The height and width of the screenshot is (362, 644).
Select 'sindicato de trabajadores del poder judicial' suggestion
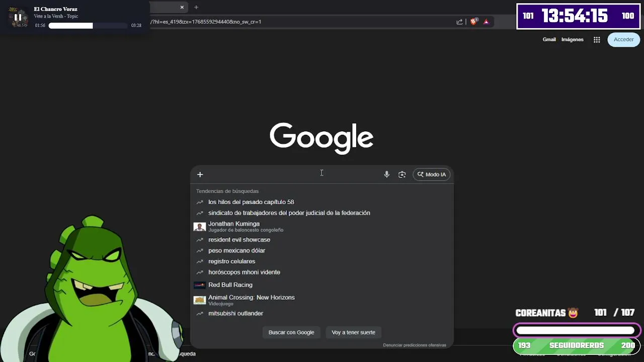[x=322, y=213]
